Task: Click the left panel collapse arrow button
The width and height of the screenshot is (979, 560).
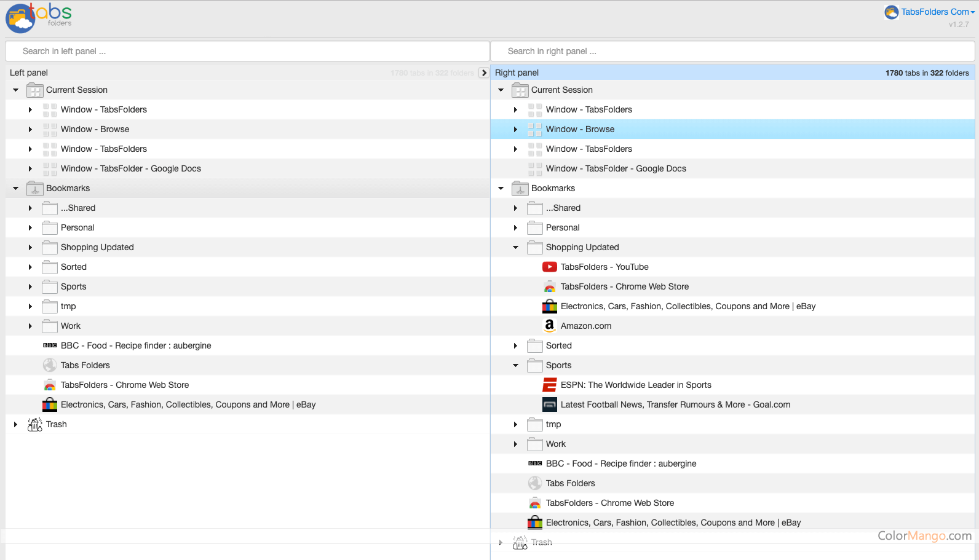Action: click(484, 73)
